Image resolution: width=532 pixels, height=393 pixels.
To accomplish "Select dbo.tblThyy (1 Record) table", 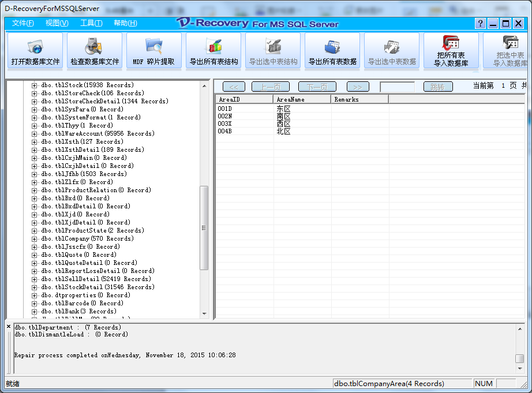I will click(x=77, y=126).
